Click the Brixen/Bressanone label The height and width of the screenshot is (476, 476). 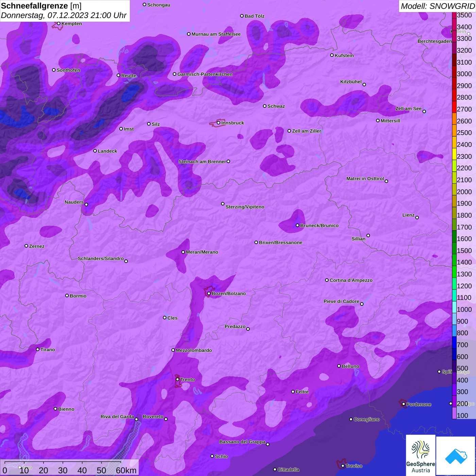coord(280,242)
